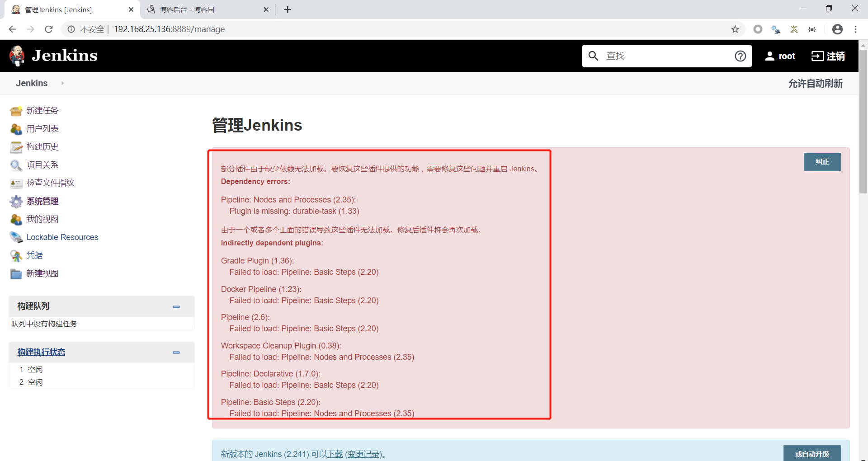
Task: Open 检查文件指纹 in the sidebar
Action: tap(51, 183)
